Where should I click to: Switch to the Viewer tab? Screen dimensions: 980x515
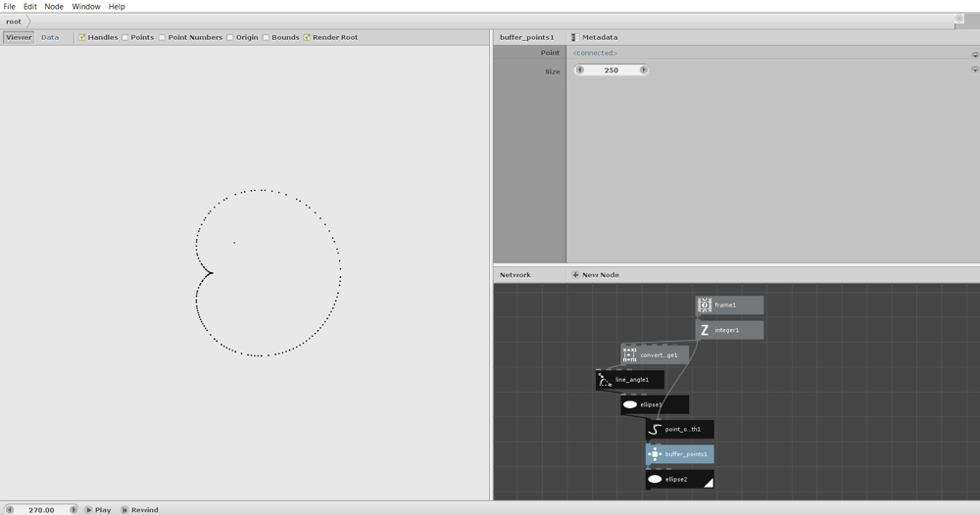coord(19,37)
